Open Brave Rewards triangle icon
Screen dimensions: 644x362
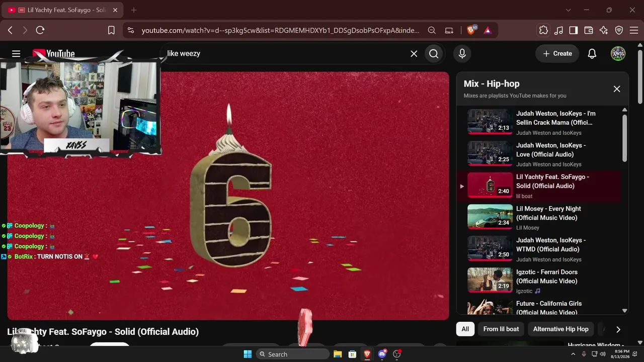coord(488,30)
